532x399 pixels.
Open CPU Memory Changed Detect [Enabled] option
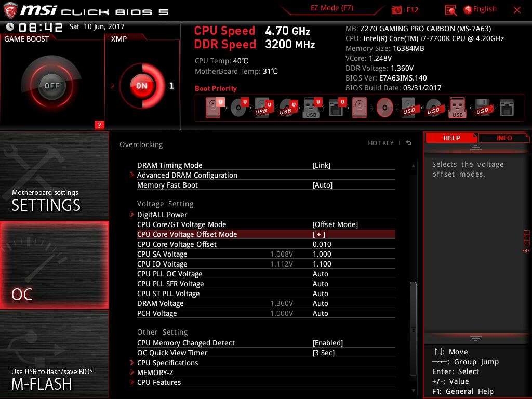click(266, 343)
